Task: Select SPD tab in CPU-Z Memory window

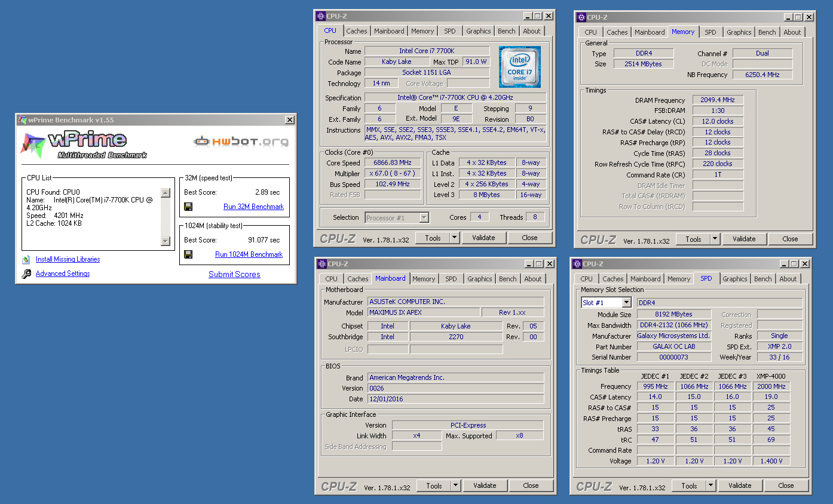Action: click(x=710, y=32)
